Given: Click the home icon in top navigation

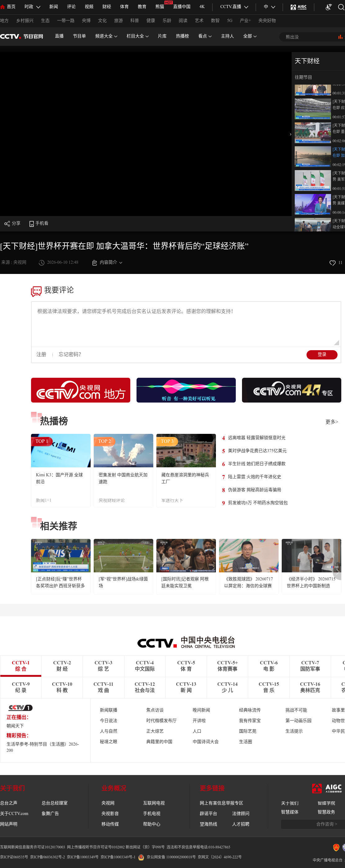Looking at the screenshot, I should (2, 7).
